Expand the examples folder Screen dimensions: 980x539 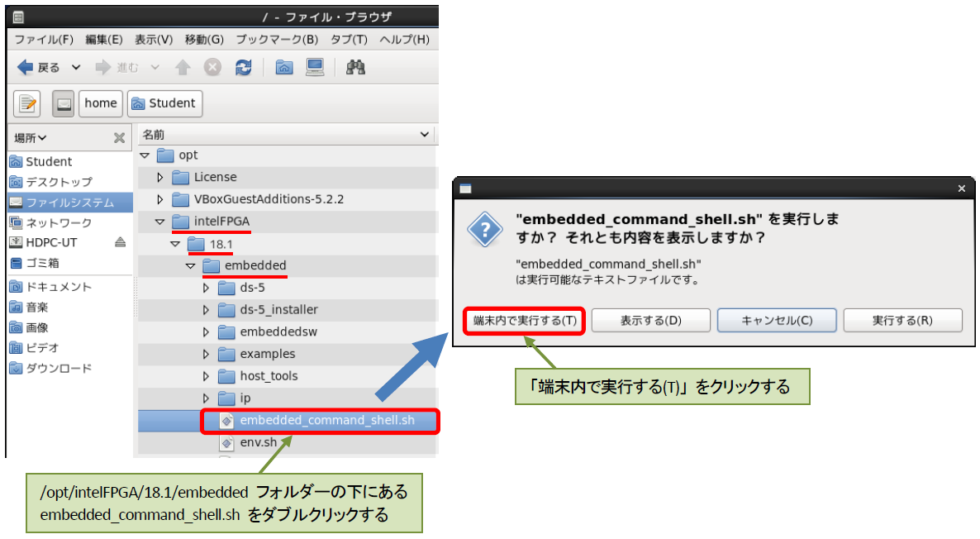[x=207, y=354]
